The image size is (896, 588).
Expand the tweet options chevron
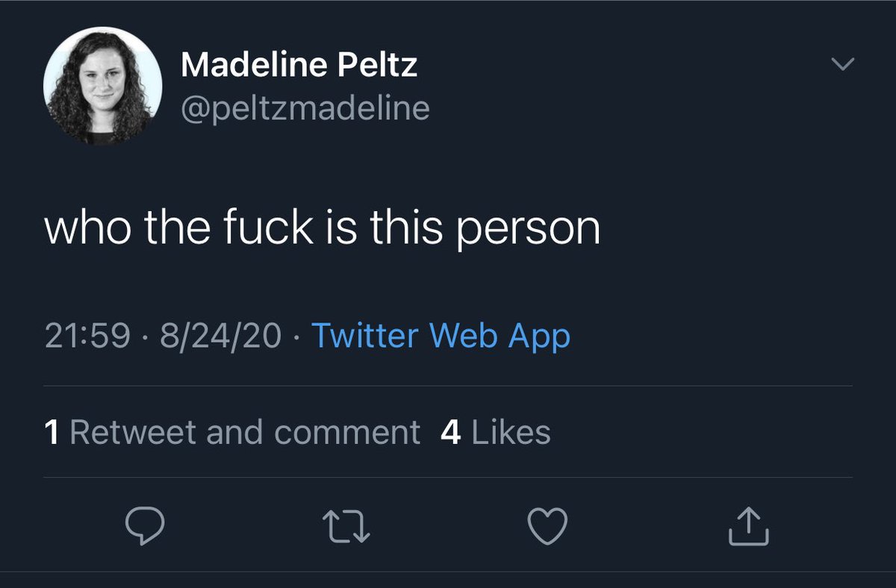[x=842, y=66]
